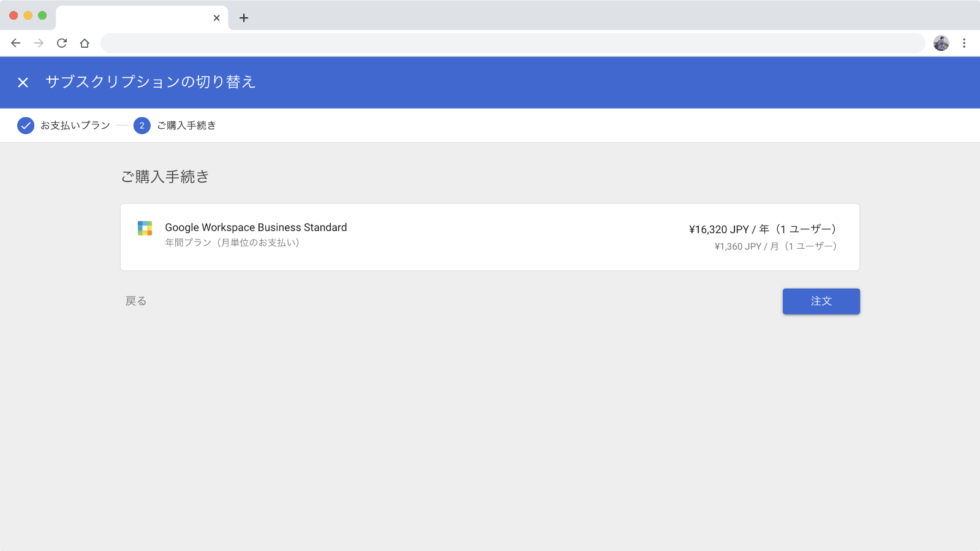This screenshot has width=980, height=551.
Task: Open the user profile avatar
Action: pos(941,43)
